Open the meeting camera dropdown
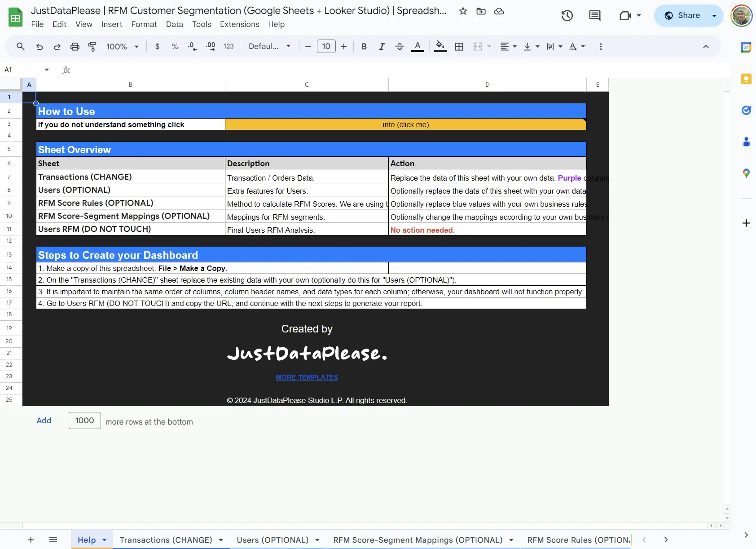 point(638,16)
